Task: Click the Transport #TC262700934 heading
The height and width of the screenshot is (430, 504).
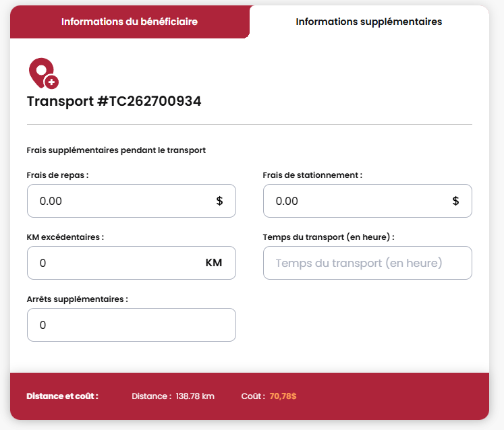Action: click(x=114, y=102)
